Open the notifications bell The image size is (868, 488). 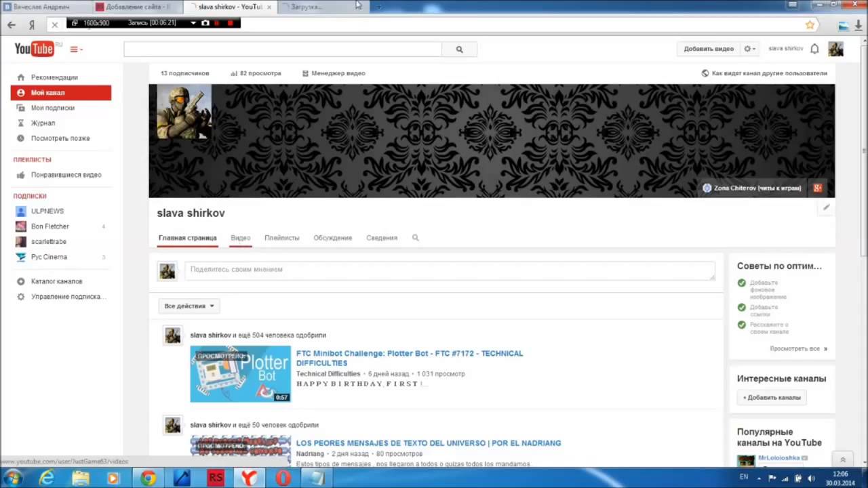point(815,49)
